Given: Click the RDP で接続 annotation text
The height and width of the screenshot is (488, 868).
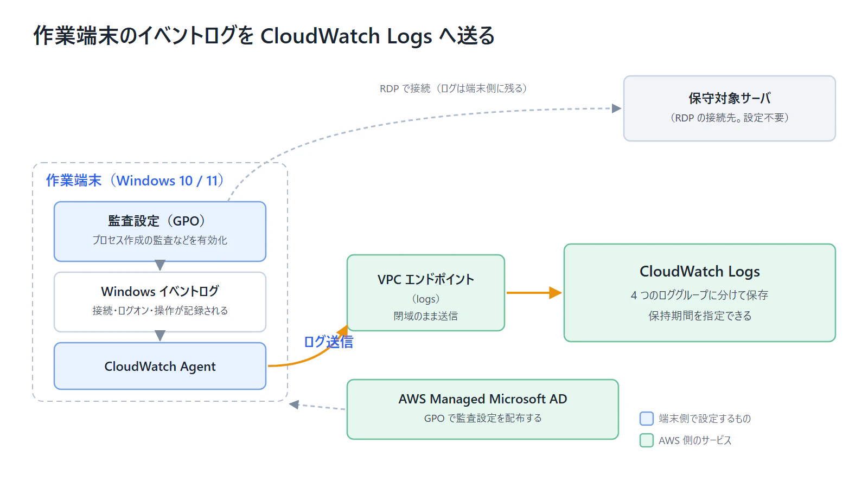Looking at the screenshot, I should point(454,88).
